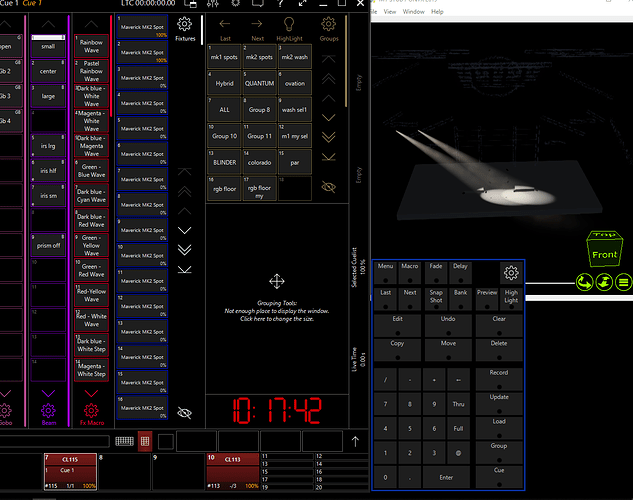Viewport: 633px width, 500px height.
Task: Select the mk2 spots group
Action: (260, 57)
